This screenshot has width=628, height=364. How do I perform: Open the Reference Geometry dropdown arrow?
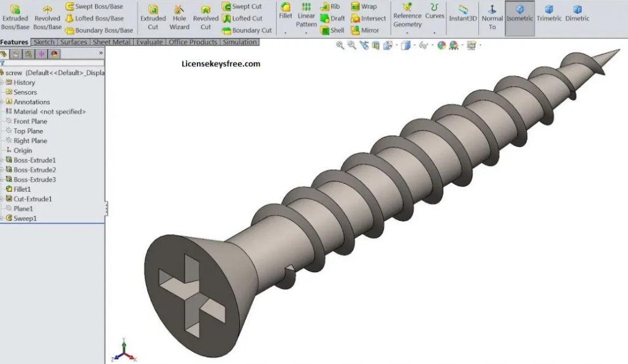pyautogui.click(x=407, y=33)
